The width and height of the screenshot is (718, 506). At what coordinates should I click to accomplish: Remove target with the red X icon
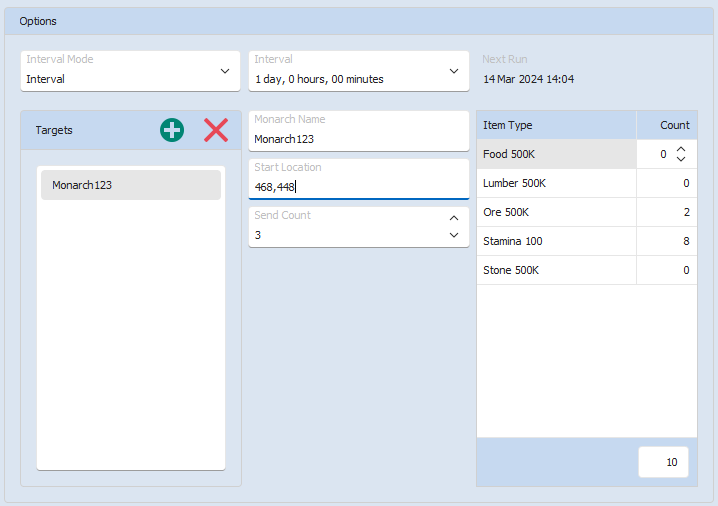216,130
